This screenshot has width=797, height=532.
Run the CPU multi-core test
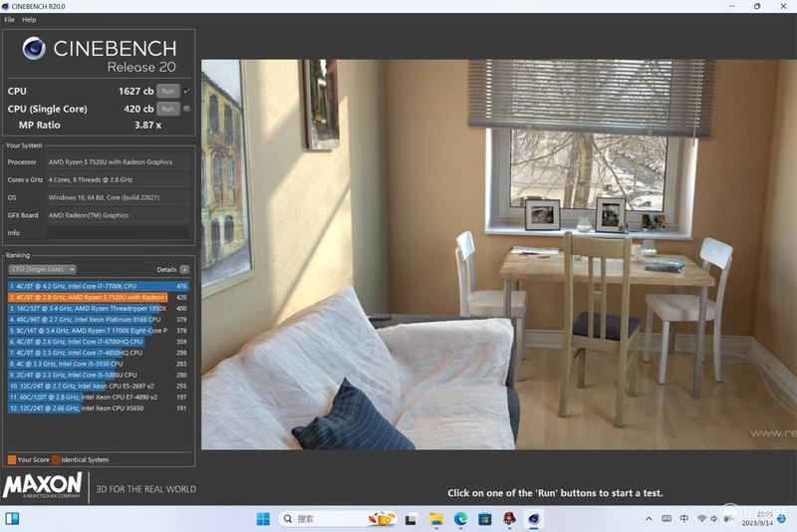(167, 91)
